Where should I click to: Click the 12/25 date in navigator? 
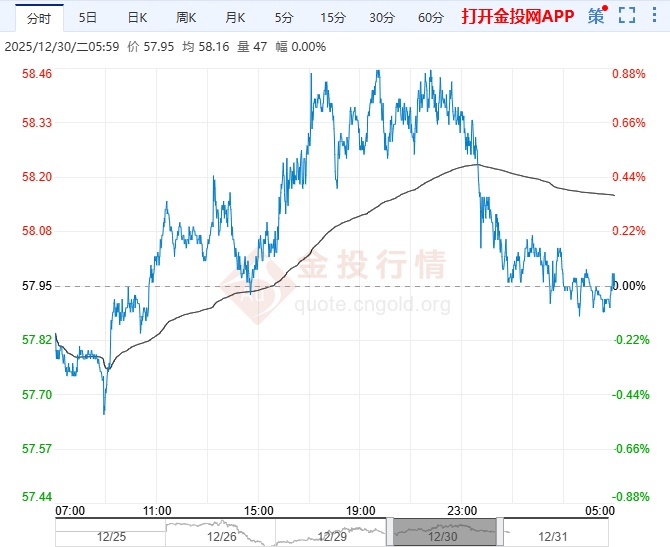(x=111, y=537)
